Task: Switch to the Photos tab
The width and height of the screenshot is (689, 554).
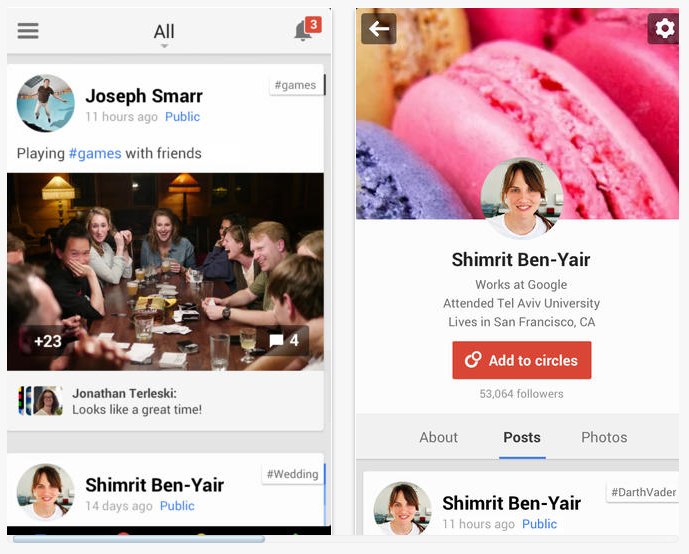Action: click(604, 437)
